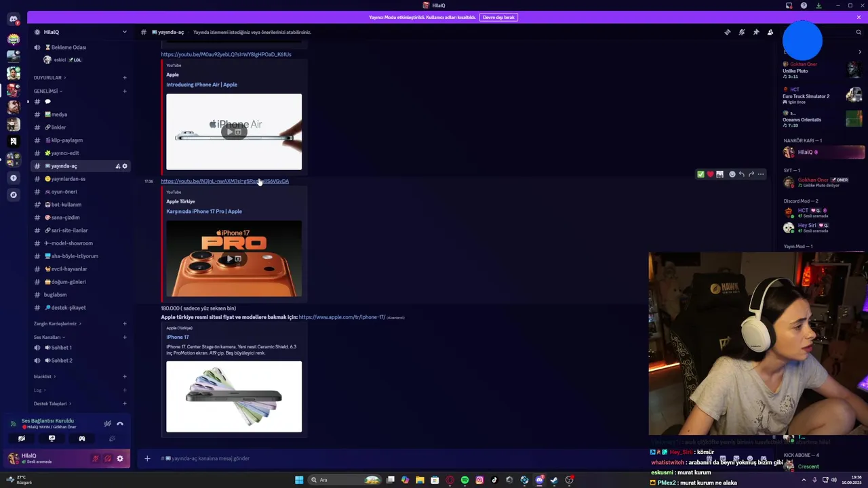Open Discord direct messages home icon
The height and width of the screenshot is (488, 868).
(x=13, y=20)
